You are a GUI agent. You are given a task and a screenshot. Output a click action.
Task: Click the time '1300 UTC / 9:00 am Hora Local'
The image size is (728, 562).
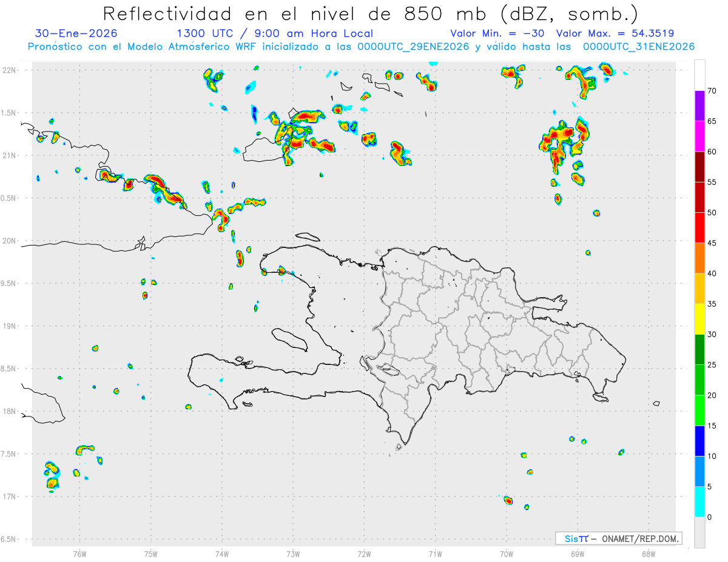275,33
